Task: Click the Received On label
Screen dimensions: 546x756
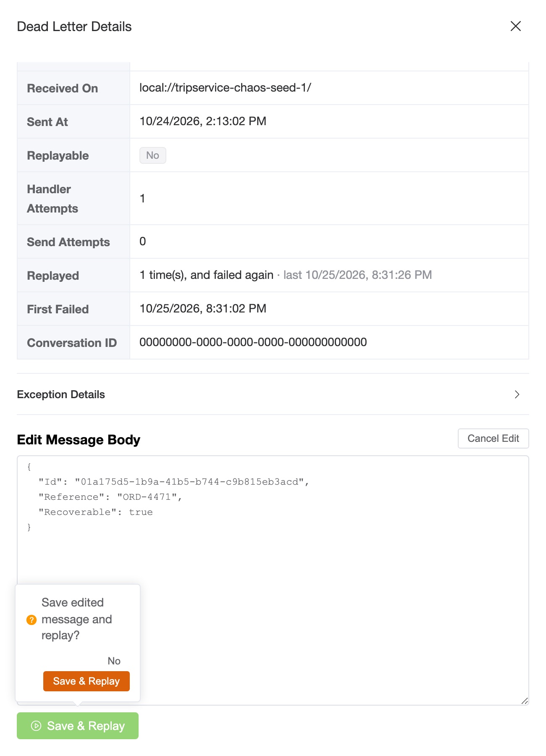Action: pyautogui.click(x=63, y=88)
